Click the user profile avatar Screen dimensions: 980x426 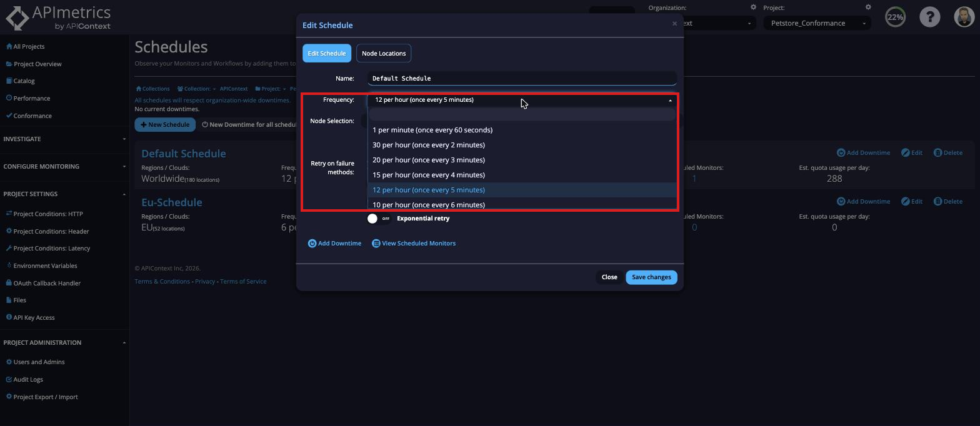(964, 17)
